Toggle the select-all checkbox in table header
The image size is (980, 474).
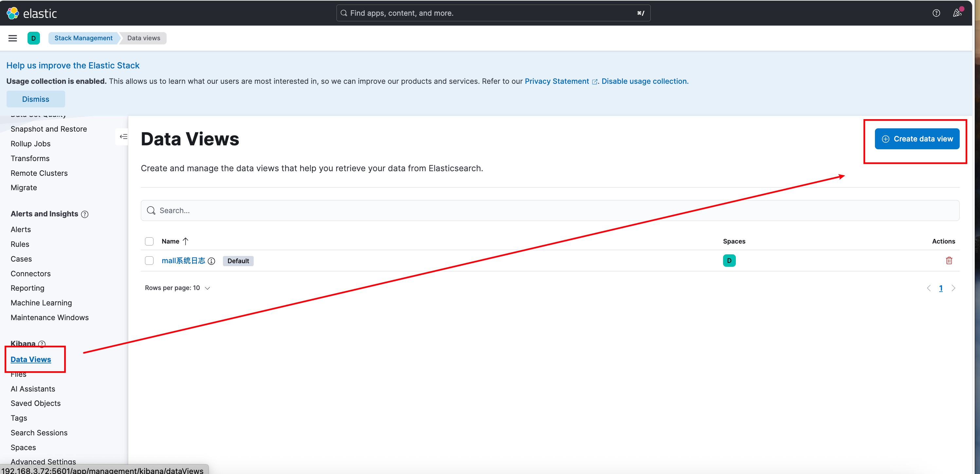(x=149, y=241)
